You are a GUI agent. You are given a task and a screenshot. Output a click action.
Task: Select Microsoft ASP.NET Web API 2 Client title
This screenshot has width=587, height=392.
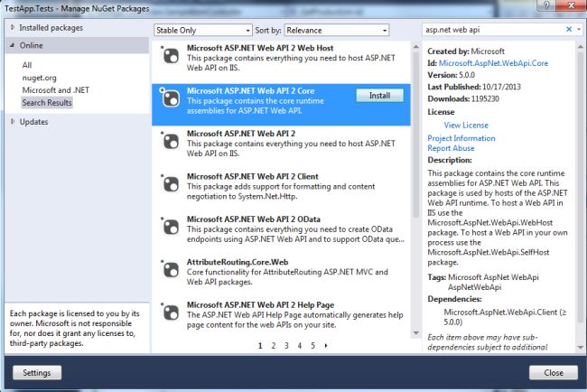pos(253,176)
